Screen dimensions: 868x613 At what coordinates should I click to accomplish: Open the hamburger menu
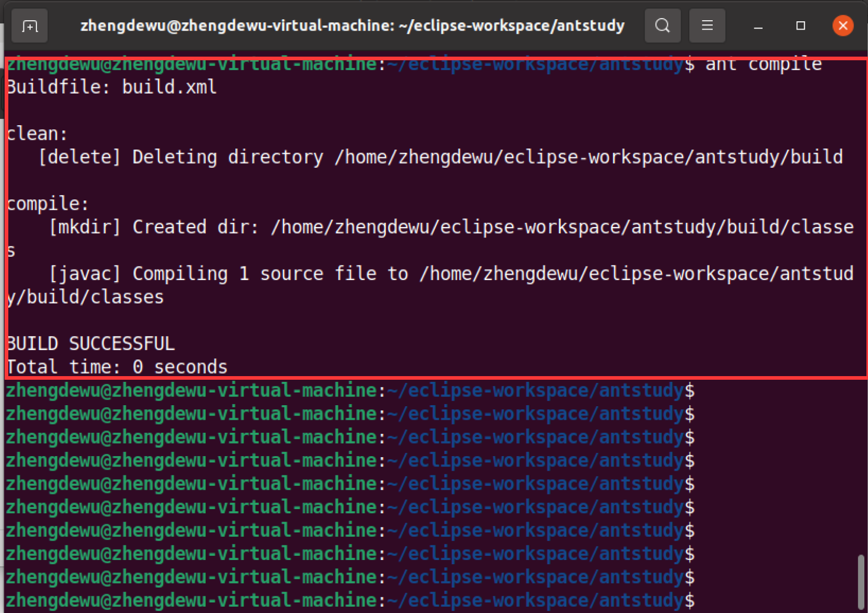(707, 25)
